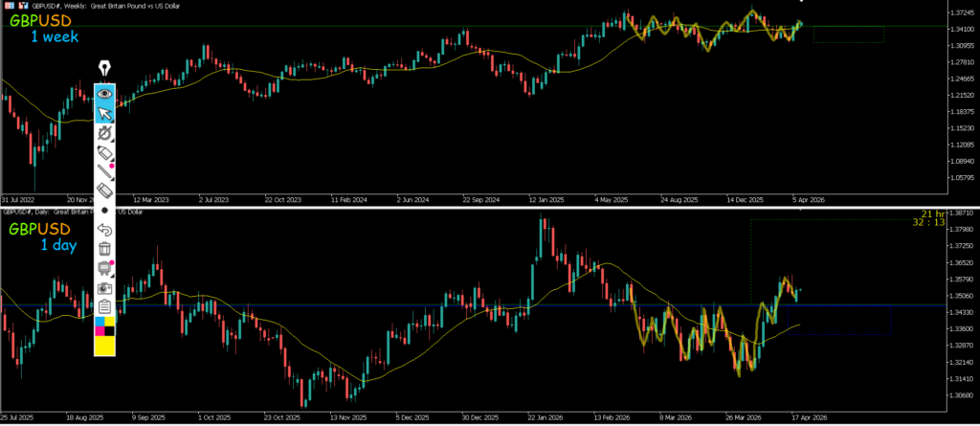The width and height of the screenshot is (980, 426).
Task: Select the arrow cursor tool
Action: (x=105, y=115)
